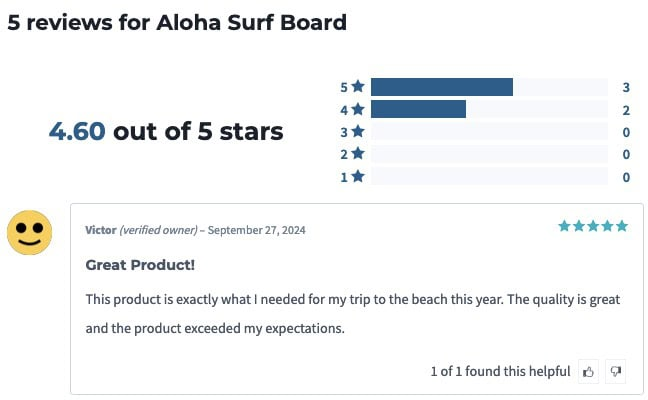Click the star icon beside 3
The width and height of the screenshot is (648, 400).
(x=358, y=132)
